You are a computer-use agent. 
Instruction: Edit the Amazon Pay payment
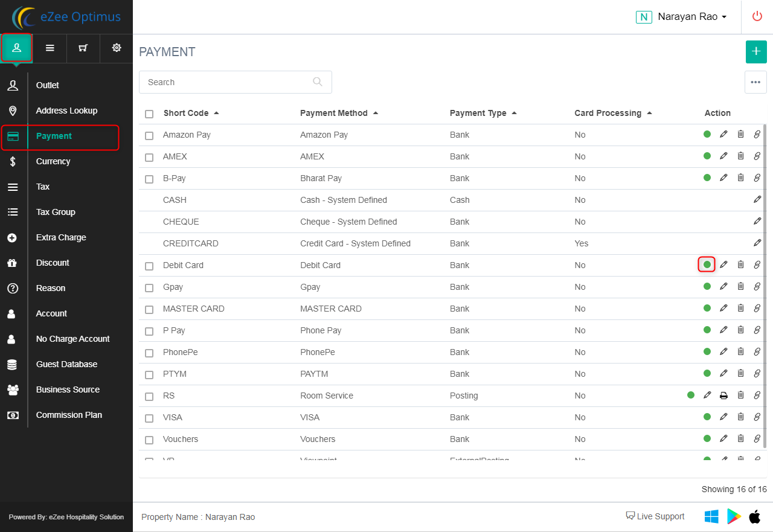click(723, 135)
